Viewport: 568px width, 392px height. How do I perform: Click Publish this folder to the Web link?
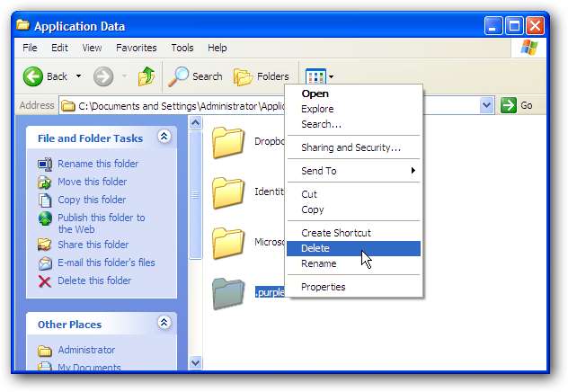pyautogui.click(x=102, y=224)
